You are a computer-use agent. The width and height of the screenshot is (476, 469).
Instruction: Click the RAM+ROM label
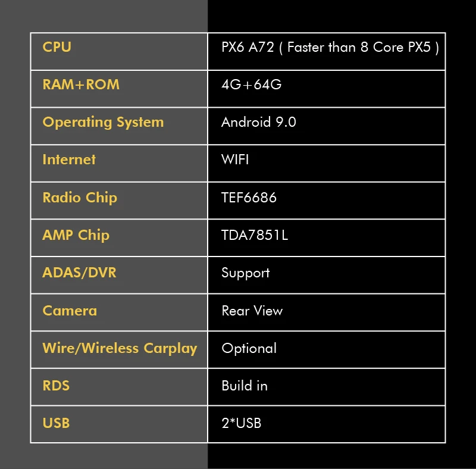click(81, 85)
